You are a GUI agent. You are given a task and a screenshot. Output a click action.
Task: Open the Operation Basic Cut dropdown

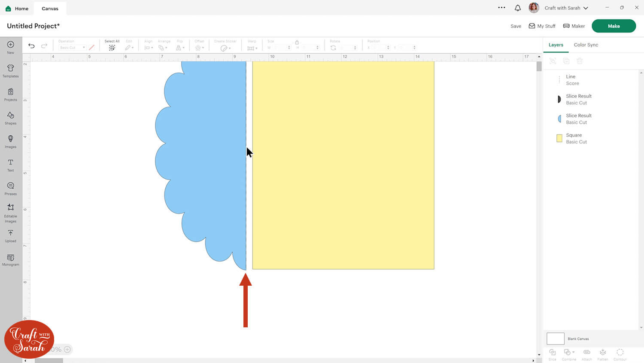click(72, 48)
